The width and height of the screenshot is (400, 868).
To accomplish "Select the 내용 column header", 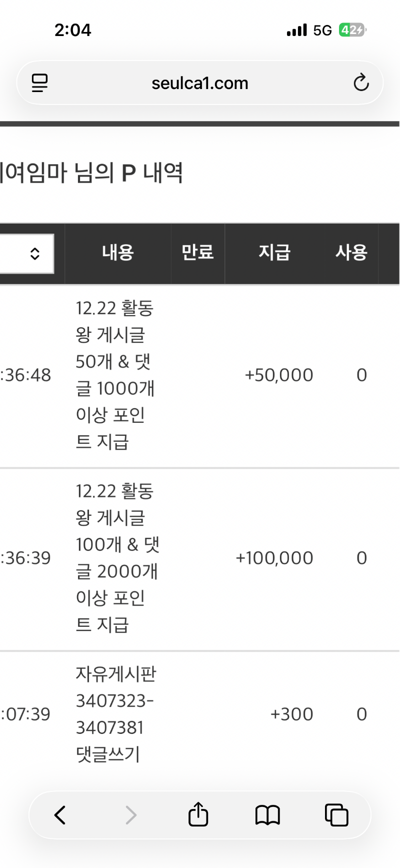I will point(118,252).
